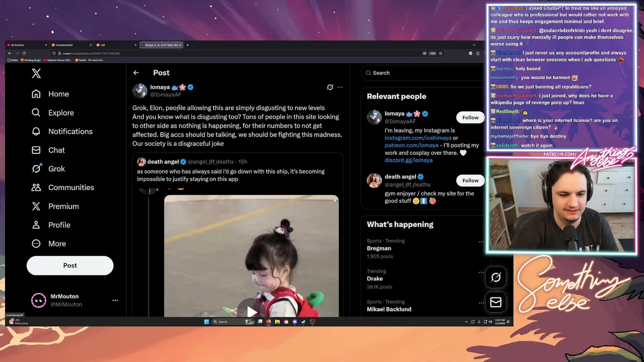
Task: Open the floating Grok button
Action: point(496,277)
